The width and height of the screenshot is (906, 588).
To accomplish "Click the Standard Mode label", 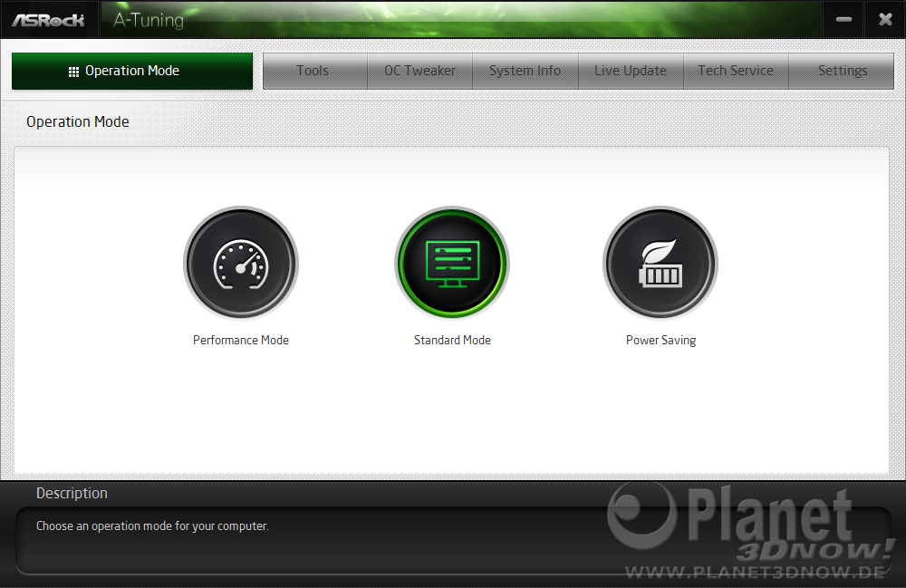I will 452,341.
